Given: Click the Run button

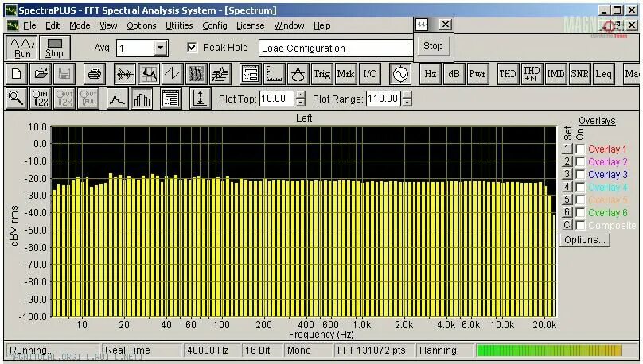Looking at the screenshot, I should 22,48.
